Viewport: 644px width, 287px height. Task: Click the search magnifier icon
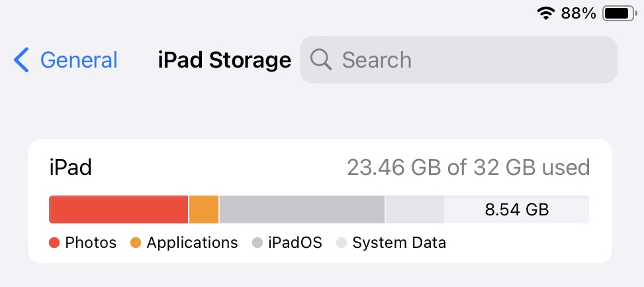(x=321, y=60)
